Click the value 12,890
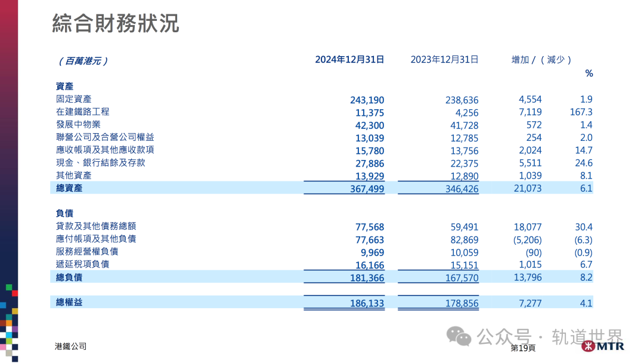 [x=464, y=176]
